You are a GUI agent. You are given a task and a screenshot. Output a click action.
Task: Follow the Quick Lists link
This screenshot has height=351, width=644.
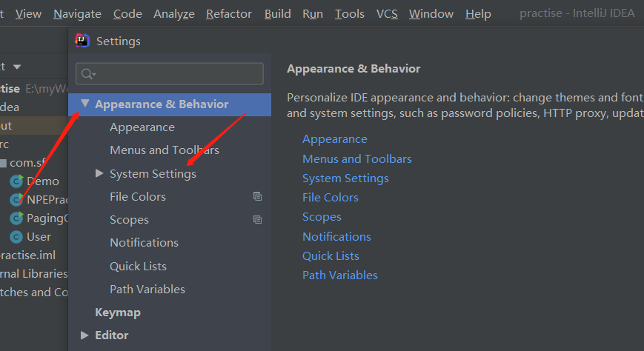(x=331, y=255)
